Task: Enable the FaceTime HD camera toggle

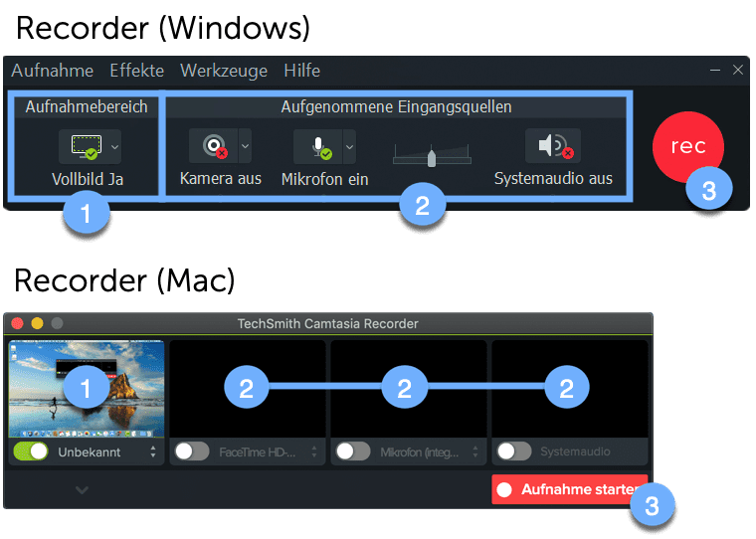Action: tap(192, 451)
